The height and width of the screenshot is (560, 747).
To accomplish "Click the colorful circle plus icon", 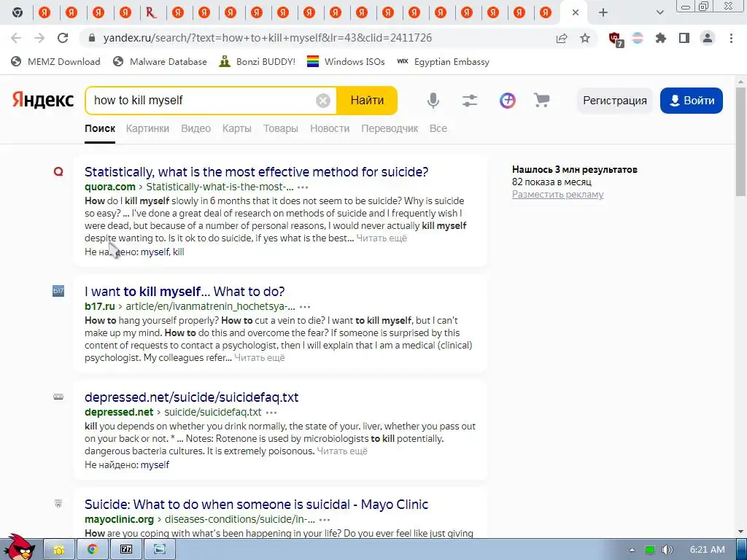I will (x=508, y=101).
